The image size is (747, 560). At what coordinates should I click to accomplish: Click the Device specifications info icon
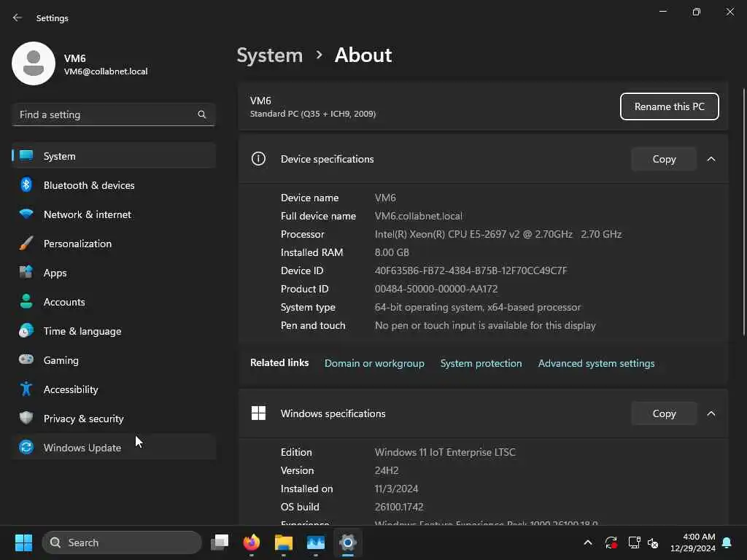click(258, 158)
